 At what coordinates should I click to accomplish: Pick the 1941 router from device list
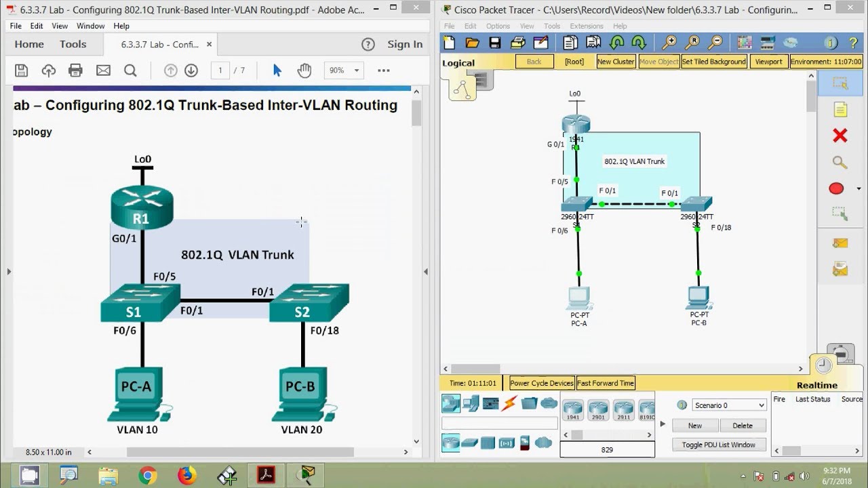pyautogui.click(x=573, y=410)
